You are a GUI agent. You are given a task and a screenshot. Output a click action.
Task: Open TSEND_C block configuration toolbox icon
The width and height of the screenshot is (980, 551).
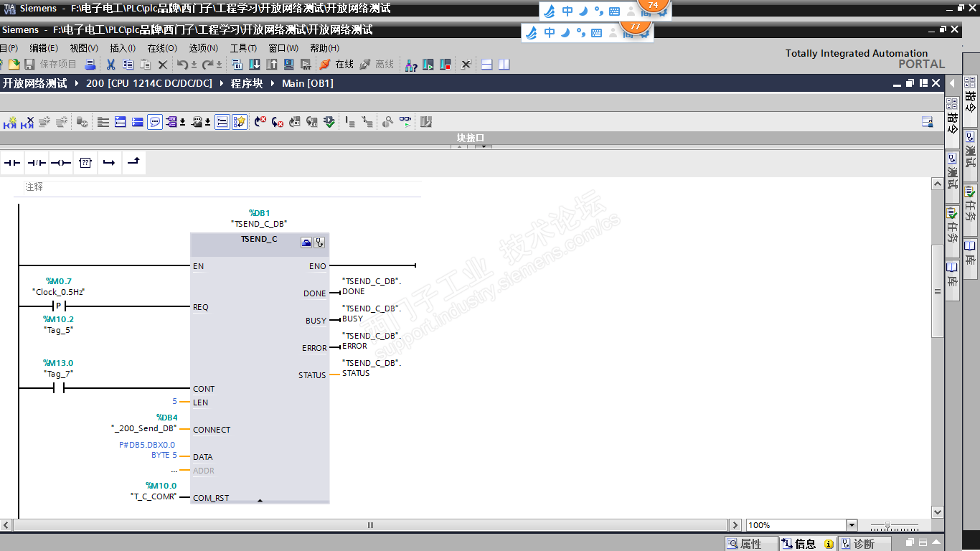[306, 242]
